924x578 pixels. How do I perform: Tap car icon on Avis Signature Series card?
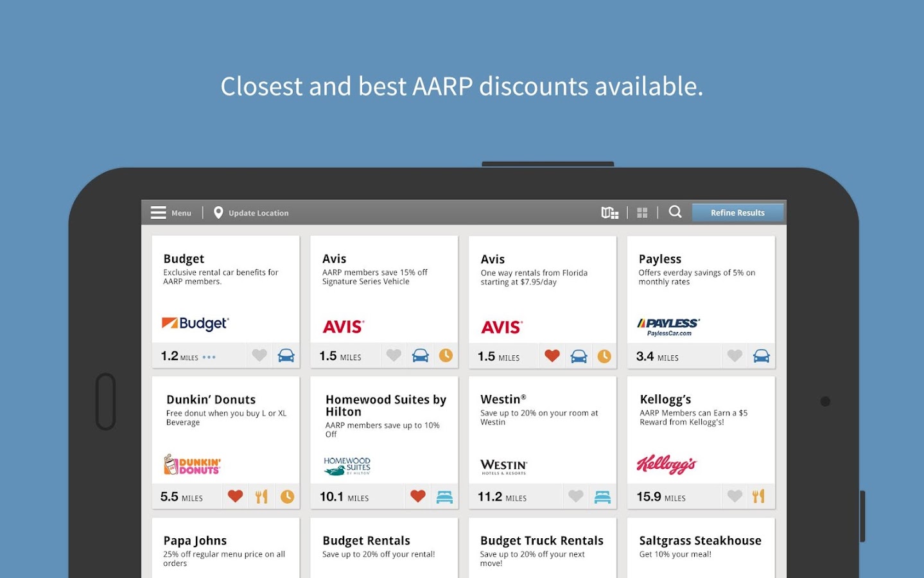[421, 355]
